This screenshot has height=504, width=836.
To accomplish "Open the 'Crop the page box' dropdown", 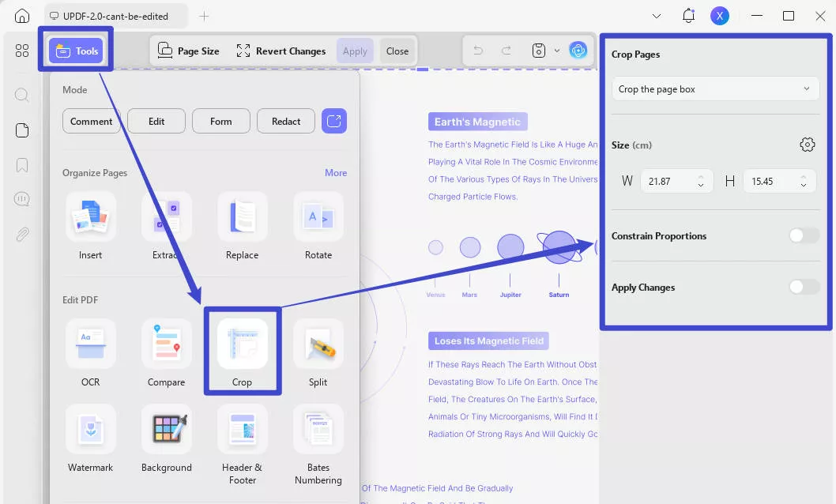I will click(x=714, y=88).
